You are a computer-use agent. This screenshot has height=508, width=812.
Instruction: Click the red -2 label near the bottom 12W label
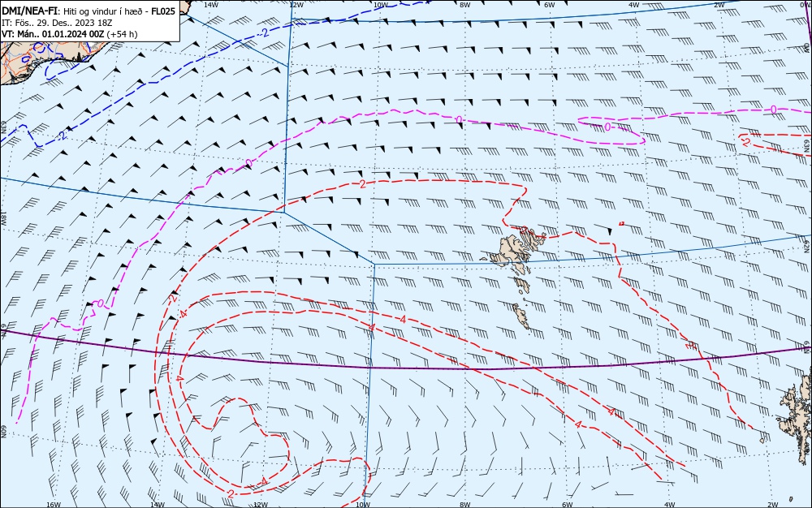(x=230, y=494)
